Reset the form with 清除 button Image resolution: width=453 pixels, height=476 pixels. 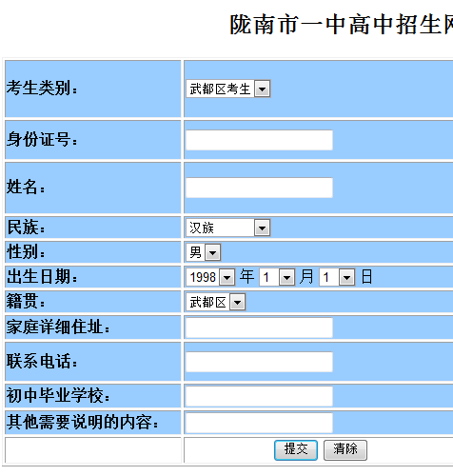pyautogui.click(x=345, y=450)
